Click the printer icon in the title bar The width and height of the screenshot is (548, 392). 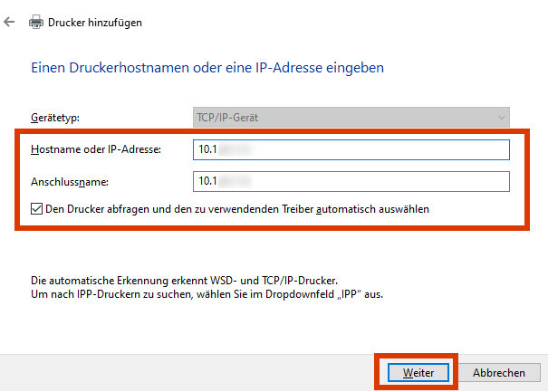point(36,22)
